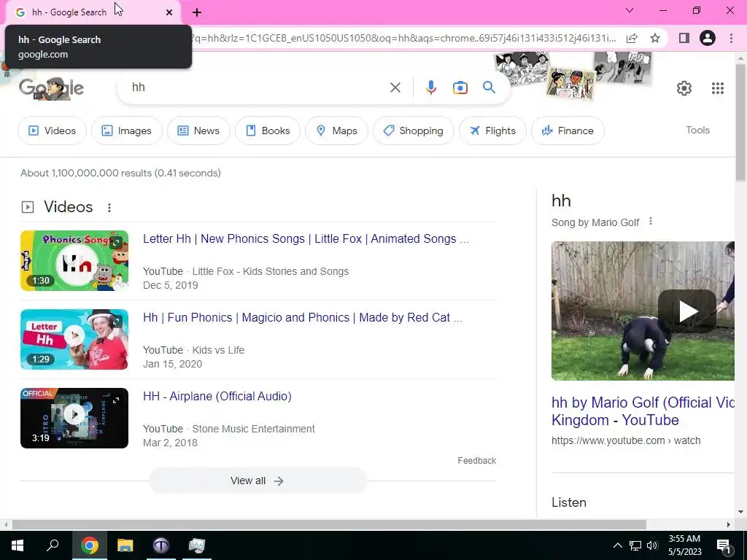Open network status tray icon

(635, 545)
